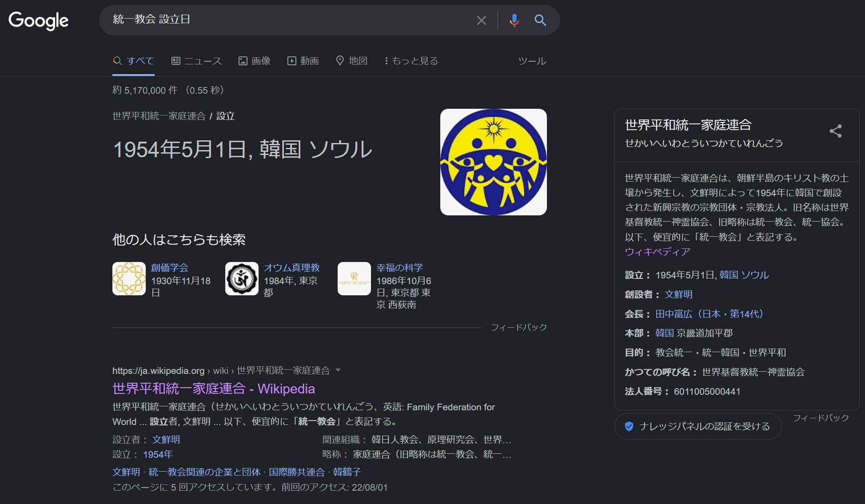The image size is (865, 504).
Task: Open the 文鮮明 sitelink below the snippet
Action: [x=126, y=472]
